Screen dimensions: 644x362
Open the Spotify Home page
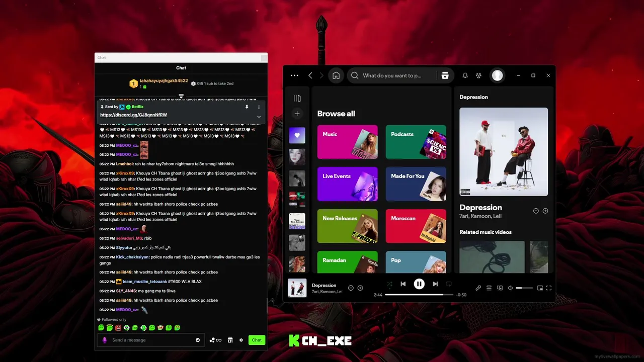click(336, 75)
